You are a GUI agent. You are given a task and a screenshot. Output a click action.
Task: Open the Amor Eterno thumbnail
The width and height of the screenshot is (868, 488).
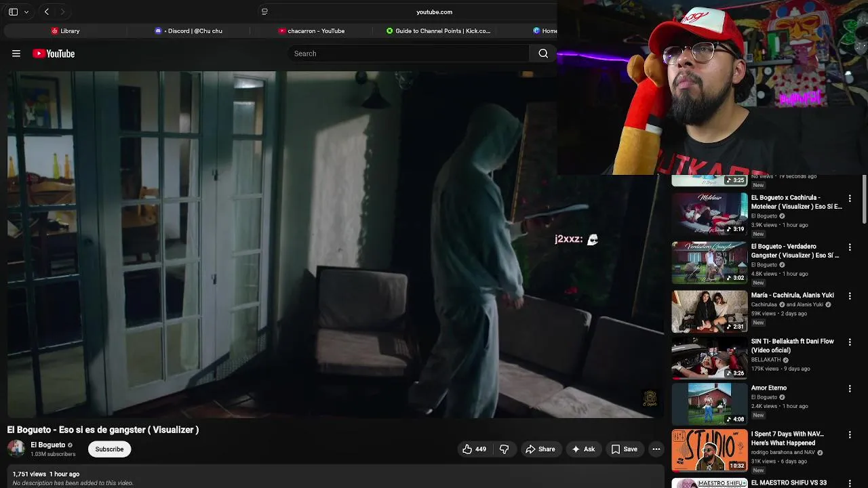coord(709,403)
